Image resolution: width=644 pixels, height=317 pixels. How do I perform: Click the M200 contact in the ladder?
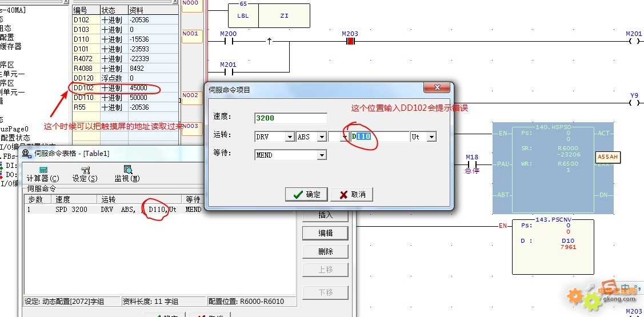pyautogui.click(x=229, y=41)
